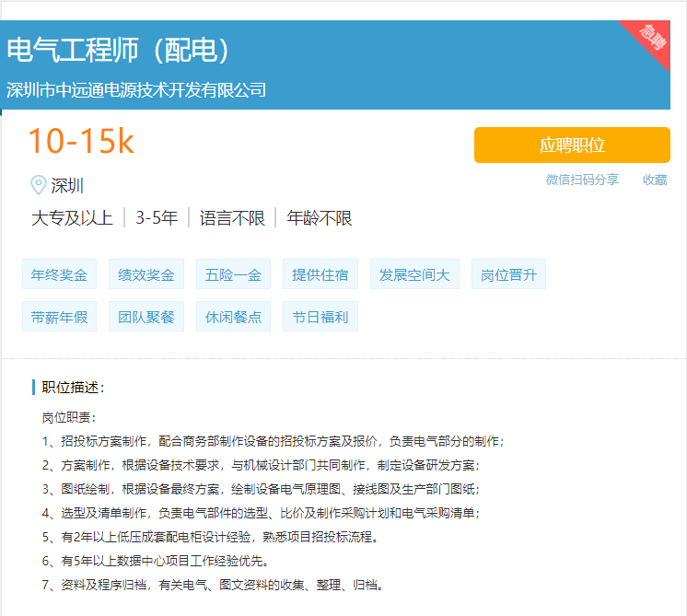Click the 深圳 location text

pyautogui.click(x=67, y=185)
